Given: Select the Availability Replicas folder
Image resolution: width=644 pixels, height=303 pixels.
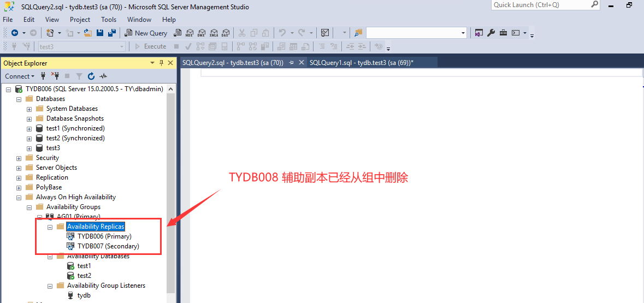Looking at the screenshot, I should (x=96, y=226).
